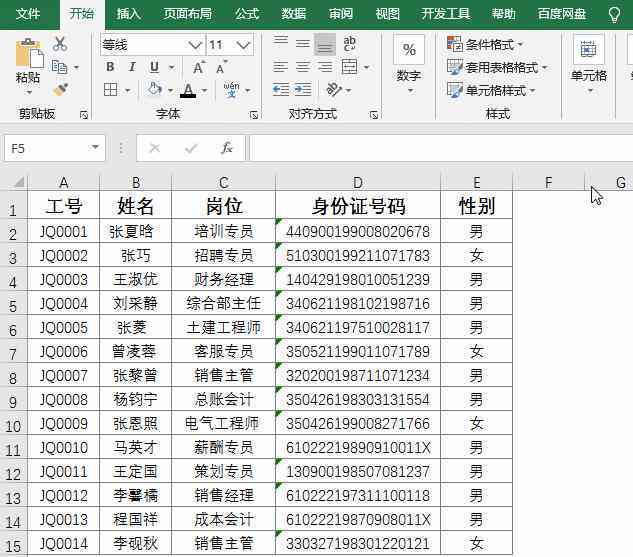Screen dimensions: 633x557
Task: Open paste options arrow under 粘贴
Action: [x=29, y=93]
